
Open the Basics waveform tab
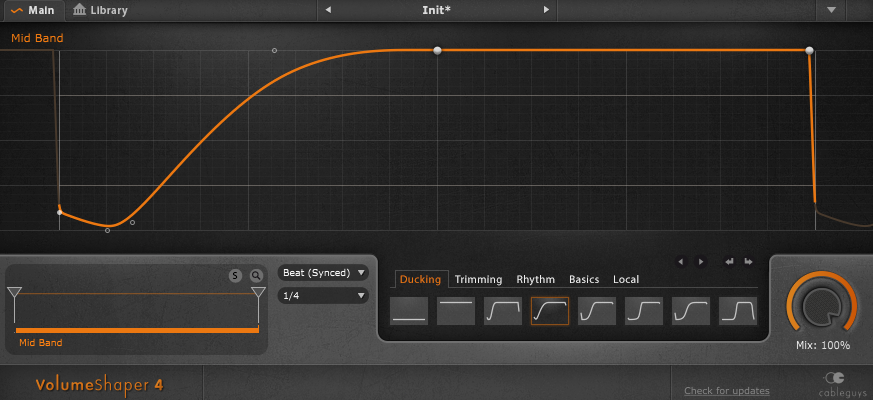584,279
